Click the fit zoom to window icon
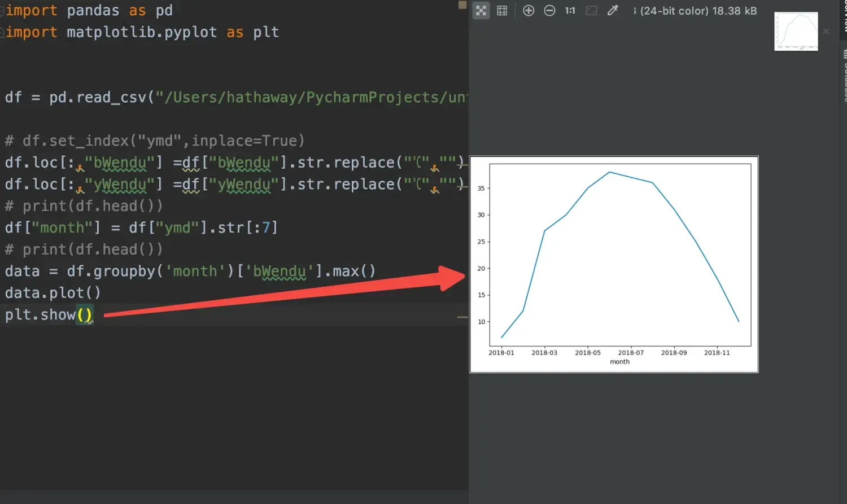This screenshot has height=504, width=847. pyautogui.click(x=591, y=11)
